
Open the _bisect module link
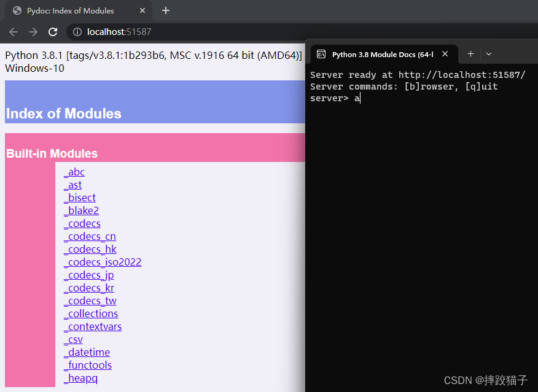[x=80, y=198]
